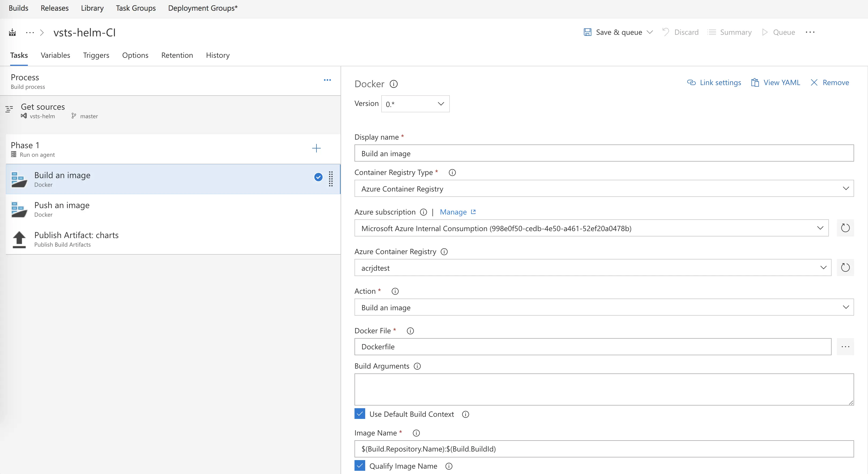The width and height of the screenshot is (868, 474).
Task: Select the Push an image task row
Action: coord(173,209)
